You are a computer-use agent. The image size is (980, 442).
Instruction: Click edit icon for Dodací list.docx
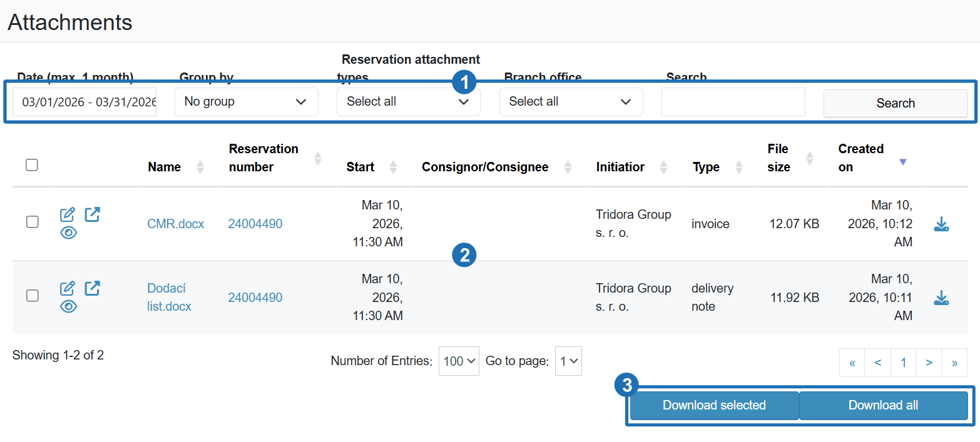pos(67,288)
